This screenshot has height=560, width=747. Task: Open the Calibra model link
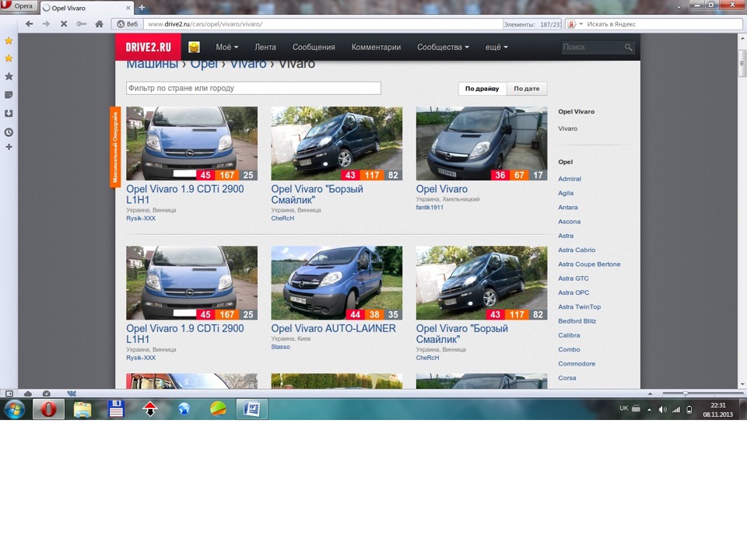569,335
